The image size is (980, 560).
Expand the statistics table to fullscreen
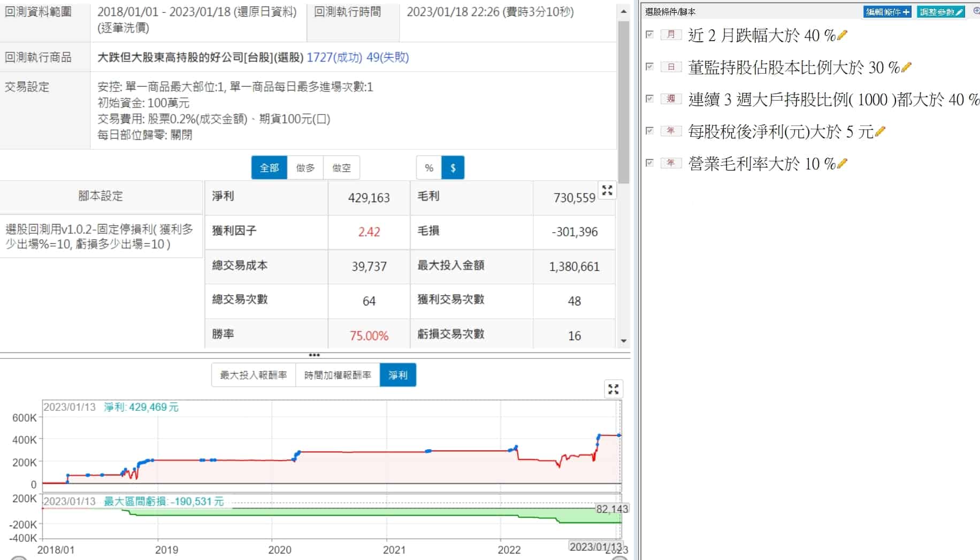[607, 190]
